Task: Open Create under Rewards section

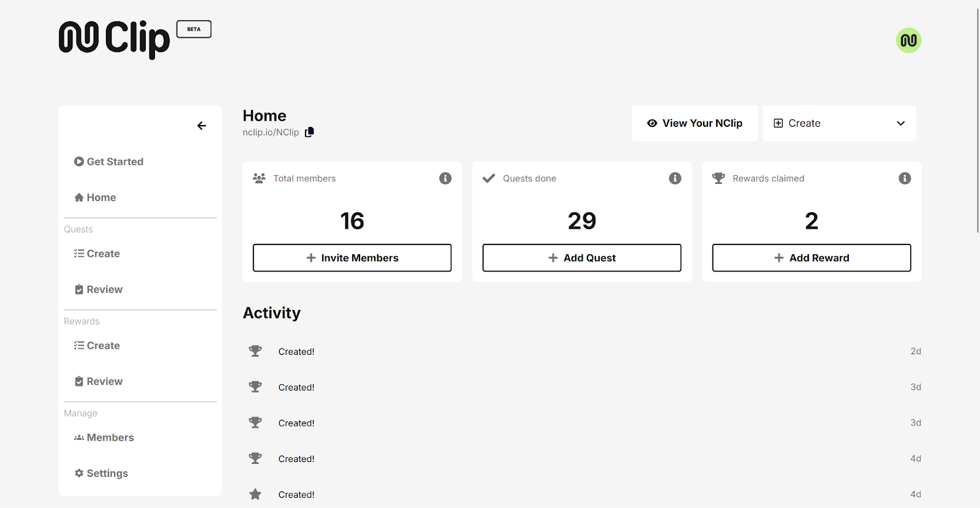Action: tap(97, 346)
